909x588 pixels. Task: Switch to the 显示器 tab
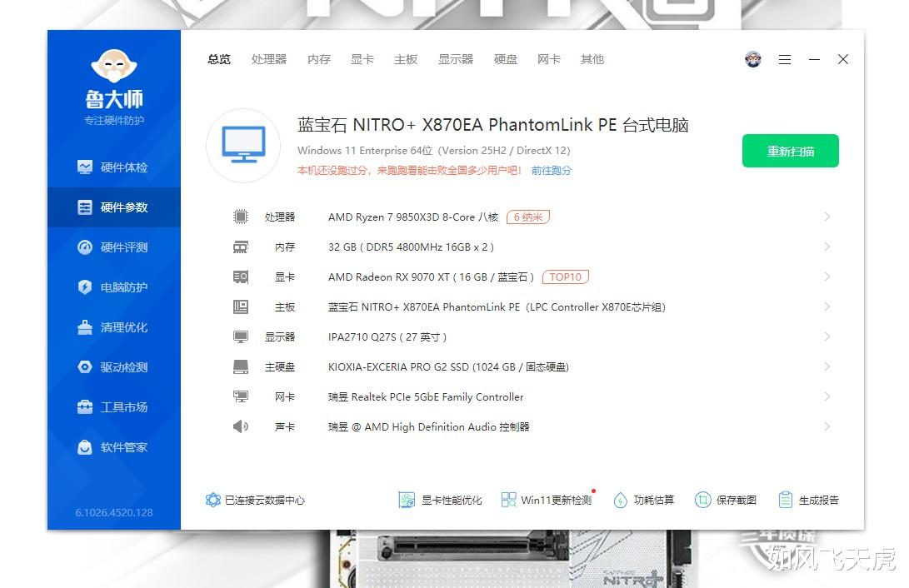point(456,59)
